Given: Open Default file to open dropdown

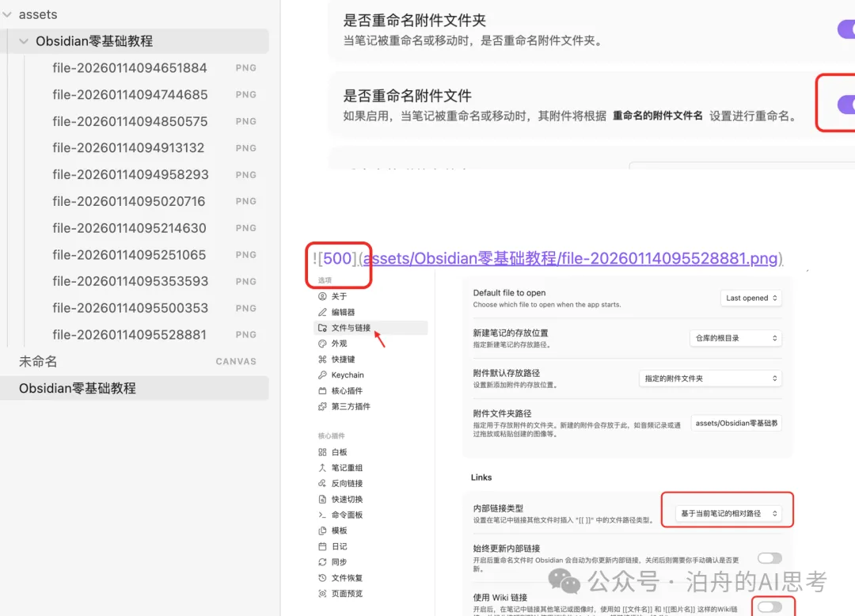Looking at the screenshot, I should pos(751,298).
